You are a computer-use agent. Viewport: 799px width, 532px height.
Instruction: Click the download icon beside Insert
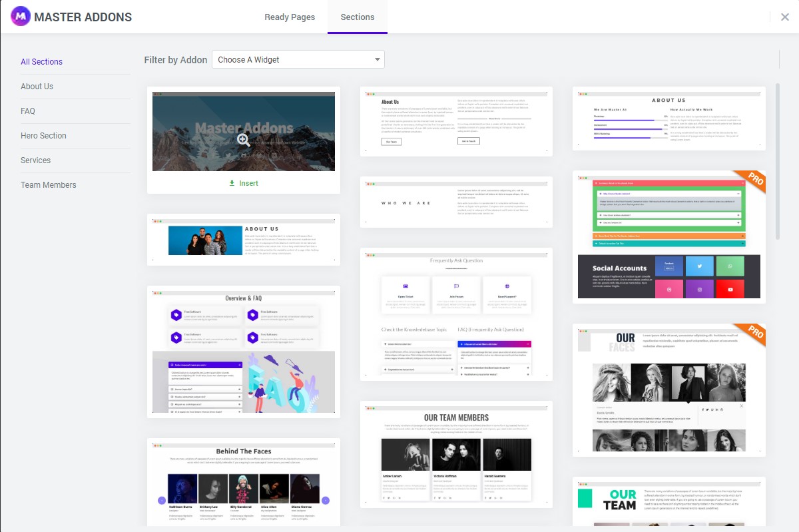tap(232, 183)
